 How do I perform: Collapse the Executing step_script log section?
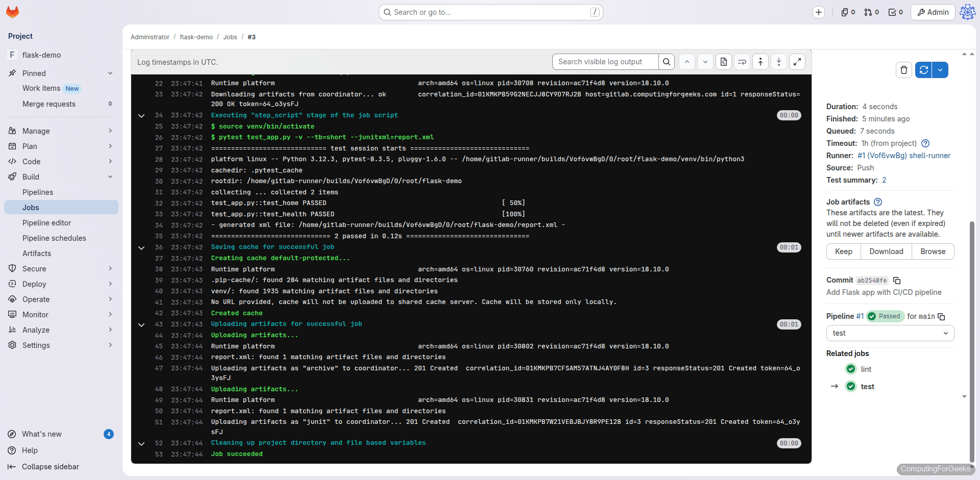(x=141, y=116)
